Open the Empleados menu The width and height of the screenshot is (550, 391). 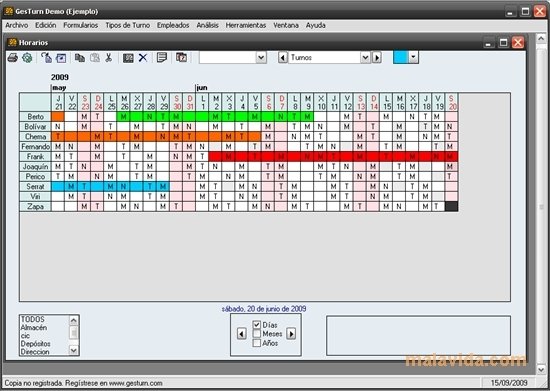point(173,25)
